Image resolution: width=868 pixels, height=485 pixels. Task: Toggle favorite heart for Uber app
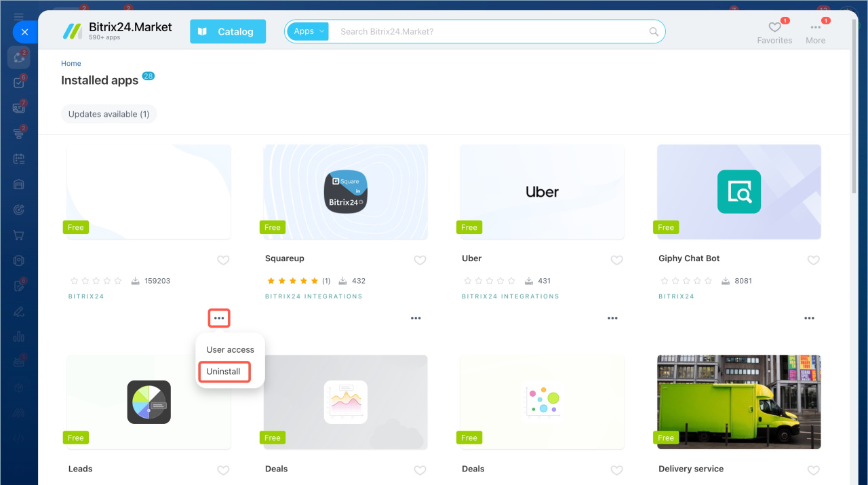click(616, 260)
